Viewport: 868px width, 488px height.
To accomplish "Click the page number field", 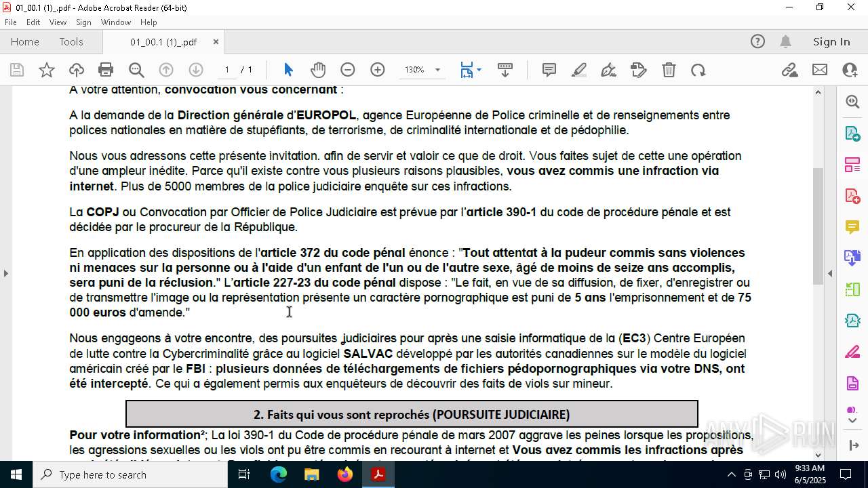I will point(227,70).
